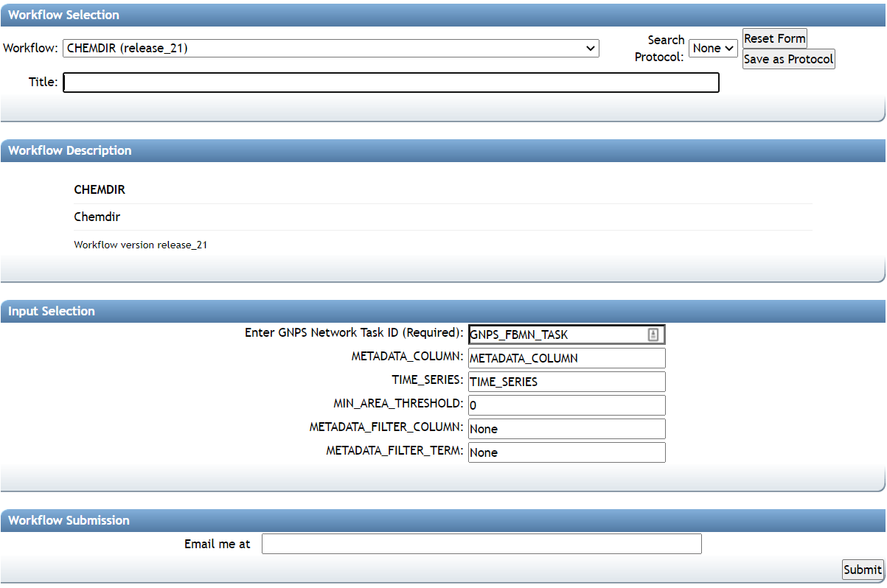
Task: Click the Reset Form button
Action: (x=775, y=38)
